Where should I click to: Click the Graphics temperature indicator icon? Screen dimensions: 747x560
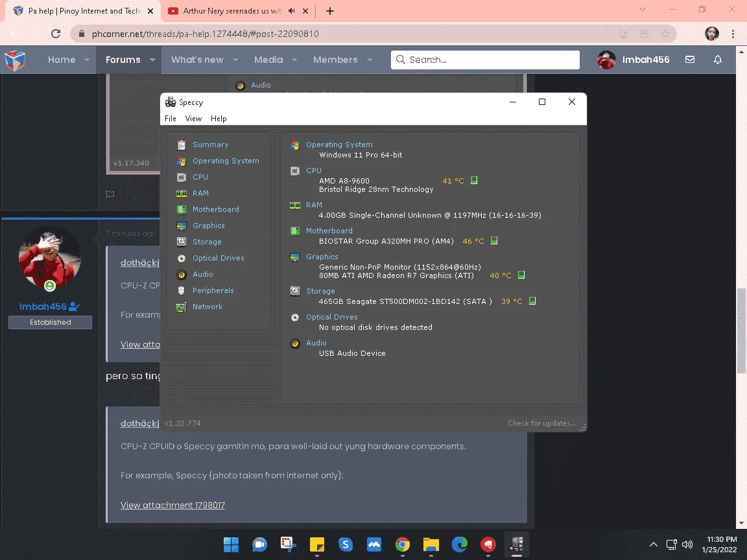(x=521, y=275)
